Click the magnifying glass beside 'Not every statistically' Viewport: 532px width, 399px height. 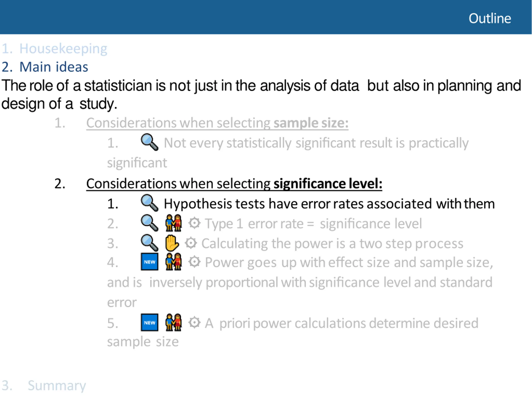pos(149,142)
